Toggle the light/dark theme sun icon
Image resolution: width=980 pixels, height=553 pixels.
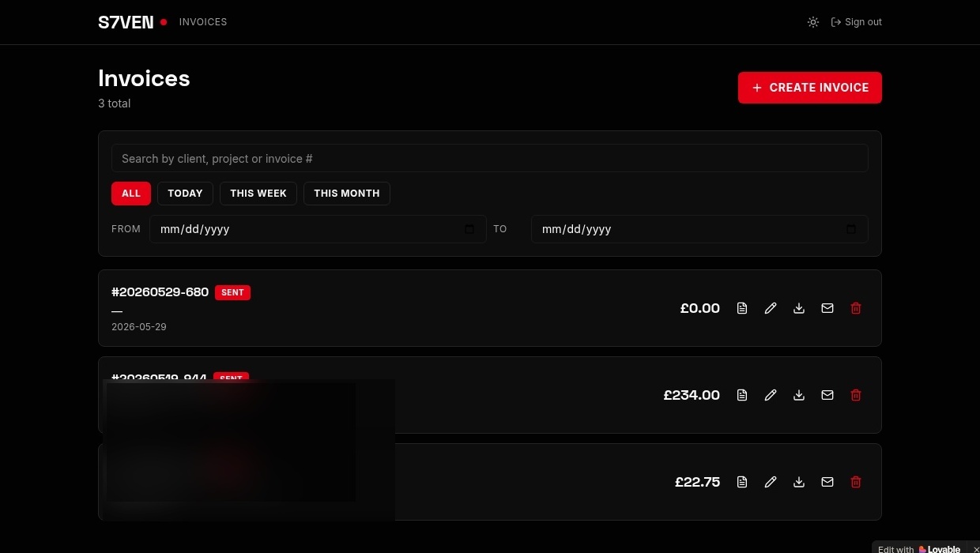pyautogui.click(x=813, y=22)
